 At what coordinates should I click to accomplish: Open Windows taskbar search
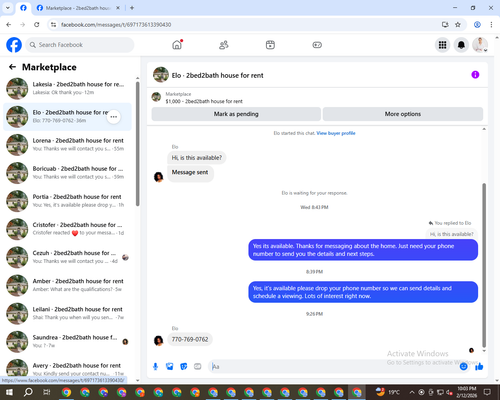(28, 392)
